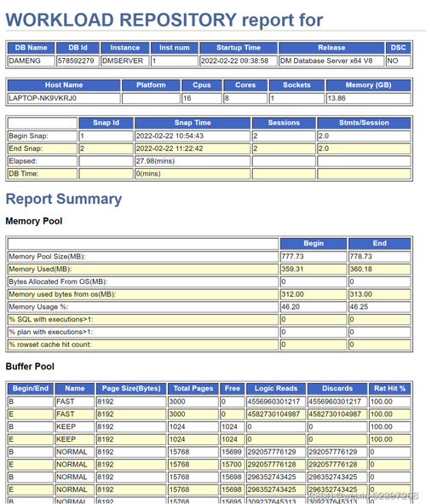Select the Memory Used(MB) end value 360.18

(379, 269)
